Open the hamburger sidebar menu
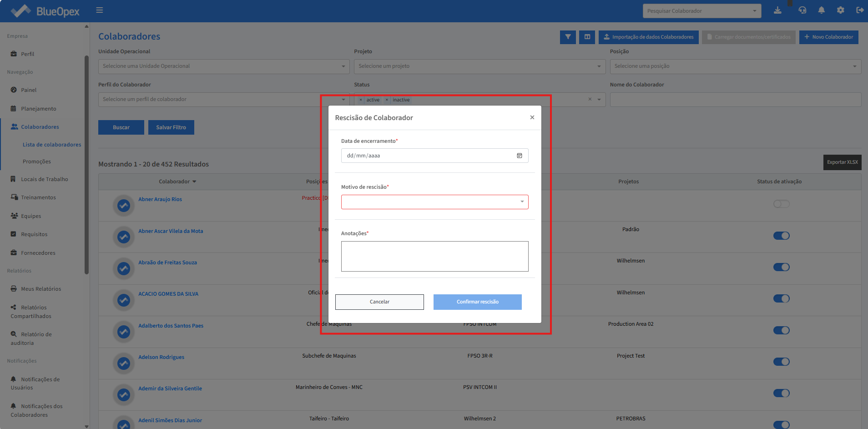Screen dimensions: 868x429 pyautogui.click(x=100, y=10)
